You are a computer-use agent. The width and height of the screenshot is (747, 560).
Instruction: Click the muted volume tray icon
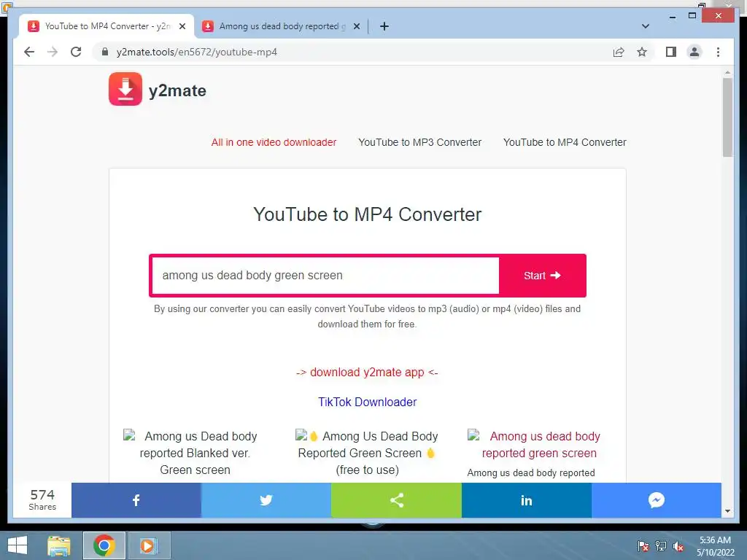(x=678, y=546)
